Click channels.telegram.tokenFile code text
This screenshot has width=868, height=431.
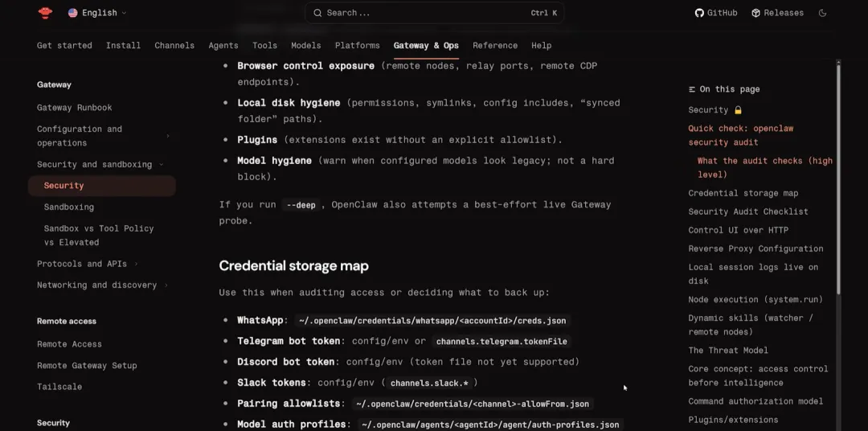(x=502, y=342)
